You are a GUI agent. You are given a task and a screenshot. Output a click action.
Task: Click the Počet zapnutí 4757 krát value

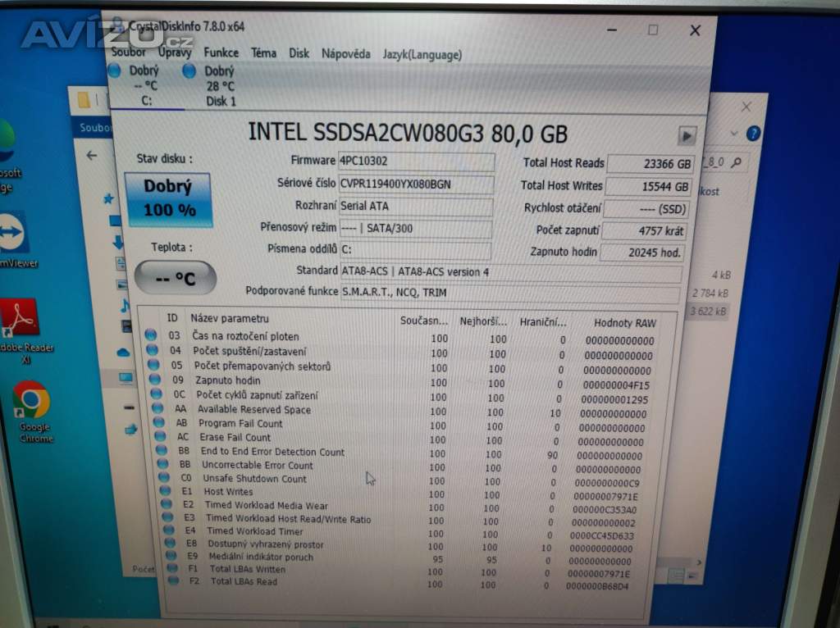645,231
